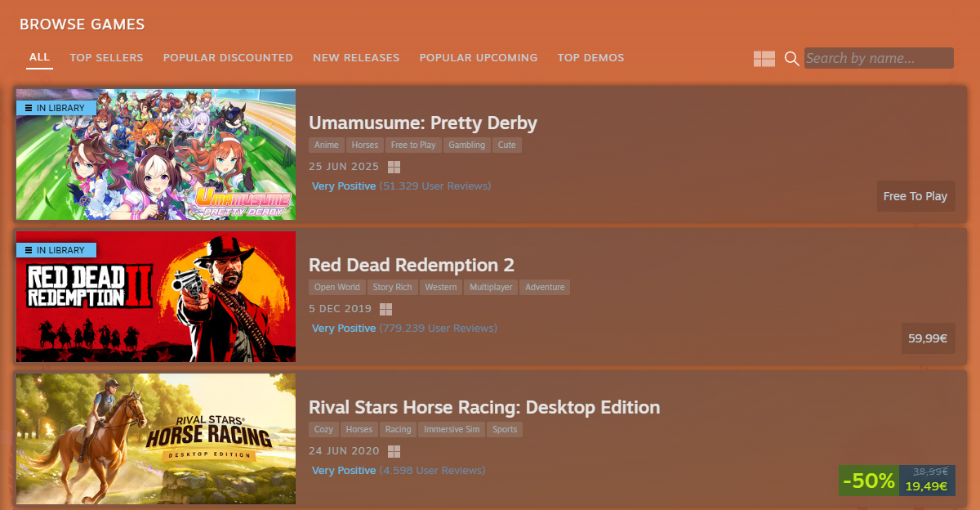
Task: Go to the New Releases tab
Action: (x=356, y=57)
